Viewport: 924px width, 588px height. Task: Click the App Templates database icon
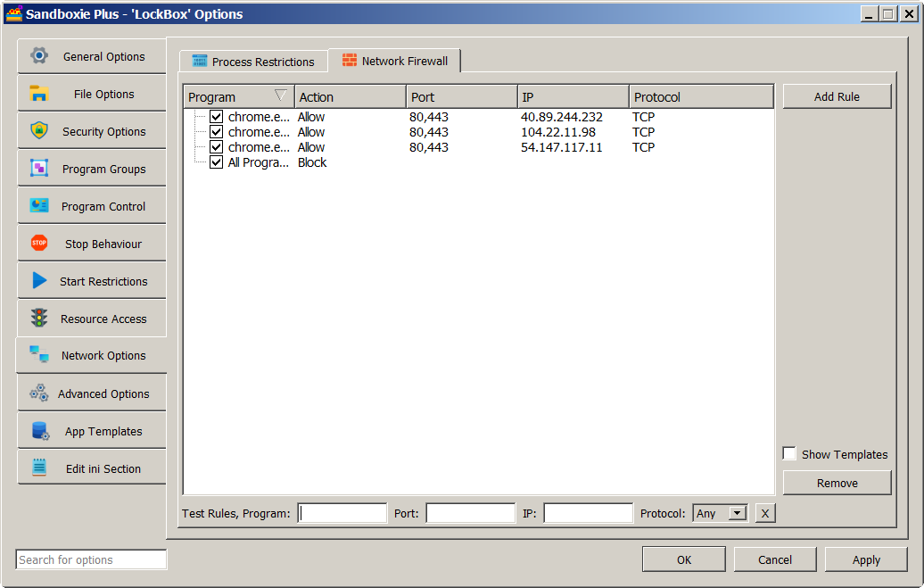pos(40,431)
